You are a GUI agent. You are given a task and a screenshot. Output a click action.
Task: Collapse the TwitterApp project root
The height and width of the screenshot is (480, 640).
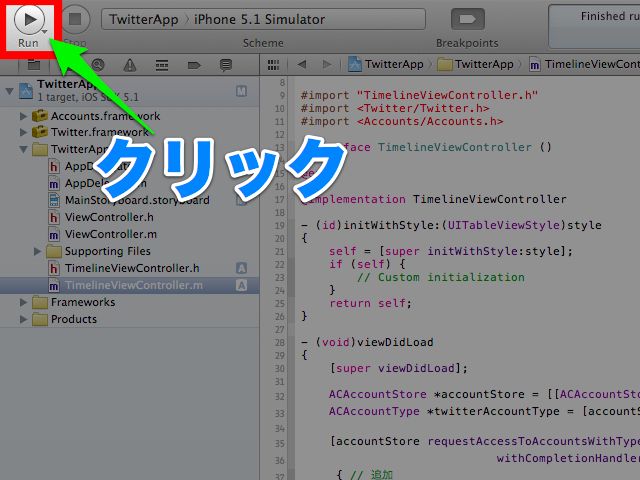coord(9,91)
